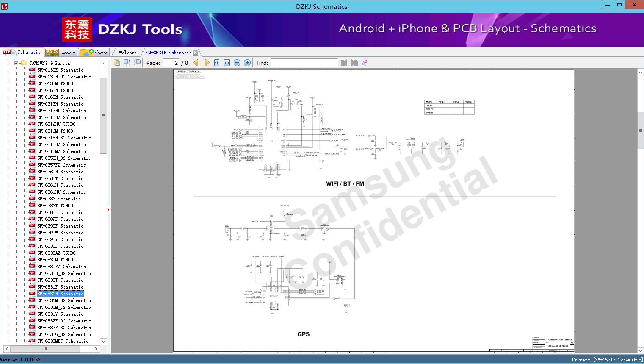The image size is (644, 364).
Task: Click PDF icon of SM-G360T Schematic
Action: [32, 178]
